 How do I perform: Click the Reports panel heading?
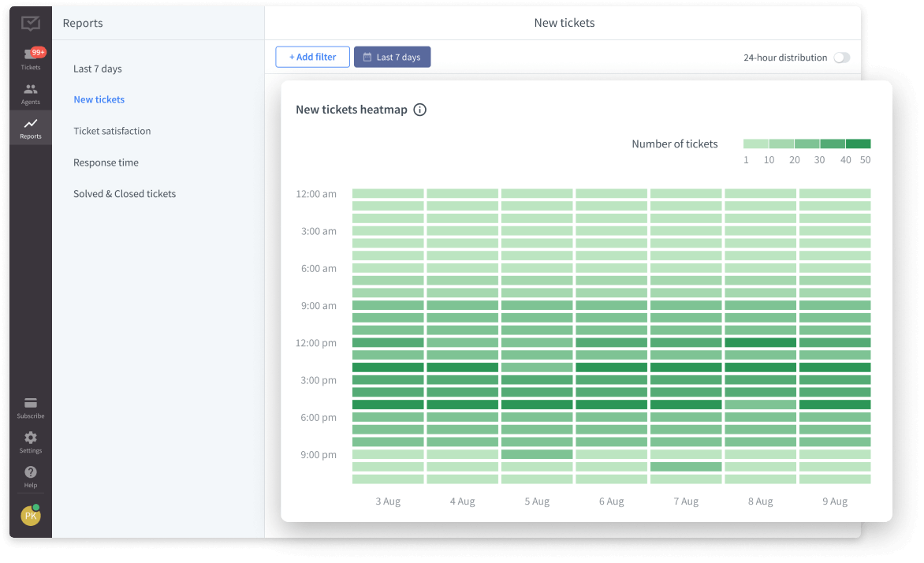tap(83, 23)
